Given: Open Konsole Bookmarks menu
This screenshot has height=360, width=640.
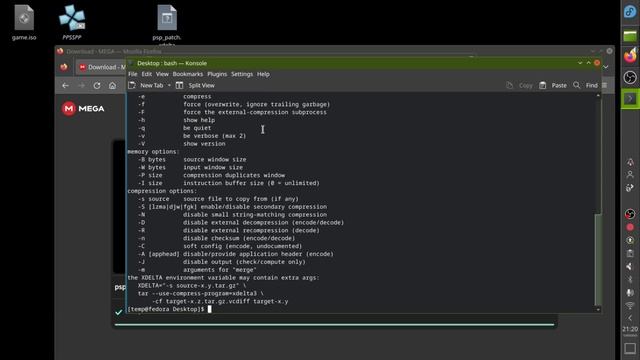Looking at the screenshot, I should click(188, 74).
